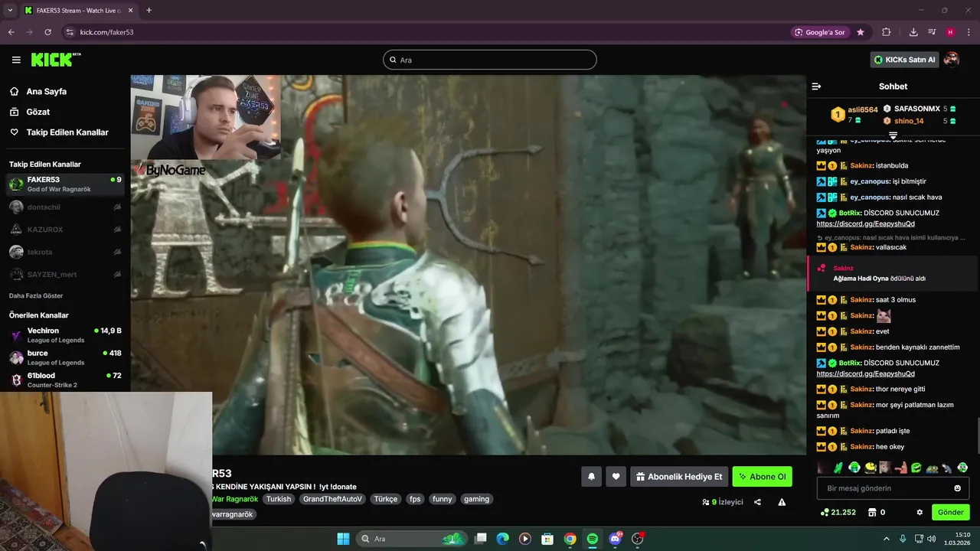Open Chrome three-dot menu

point(969,32)
